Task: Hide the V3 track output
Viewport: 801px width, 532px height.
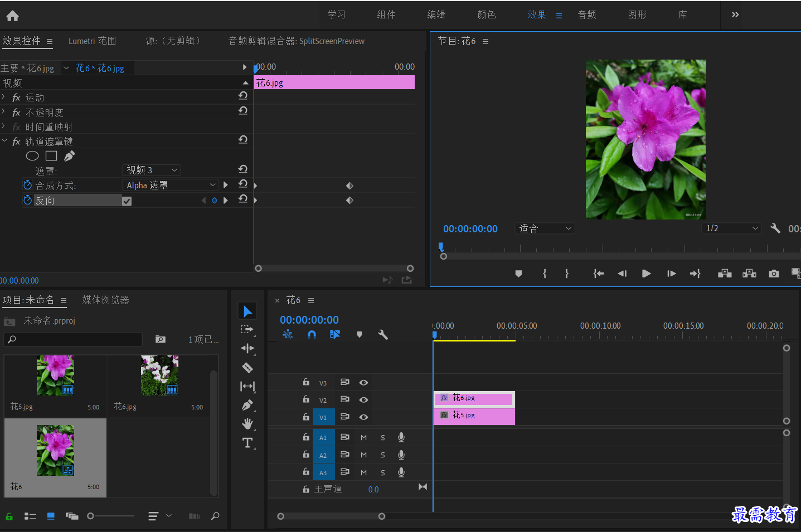Action: (x=363, y=383)
